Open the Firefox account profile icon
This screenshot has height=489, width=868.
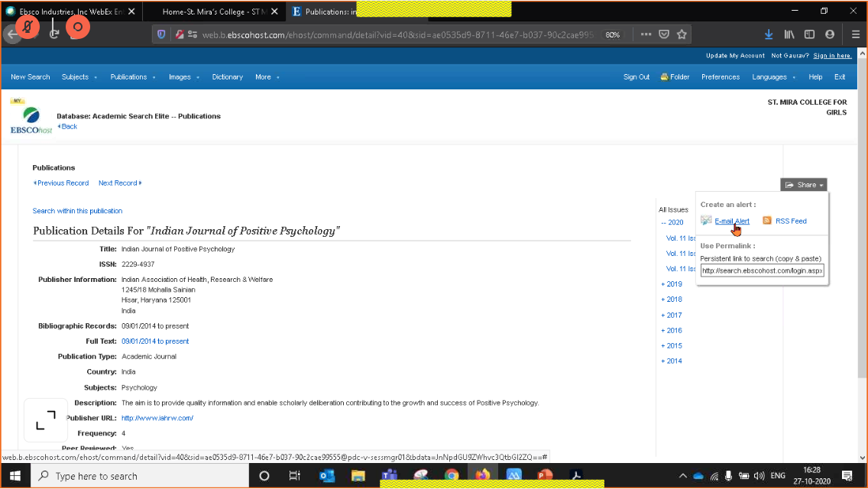pyautogui.click(x=830, y=34)
